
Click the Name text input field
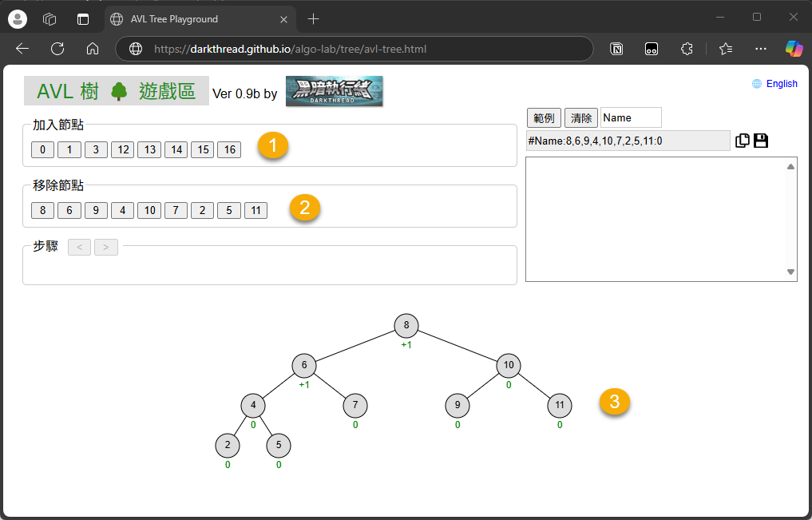tap(630, 117)
